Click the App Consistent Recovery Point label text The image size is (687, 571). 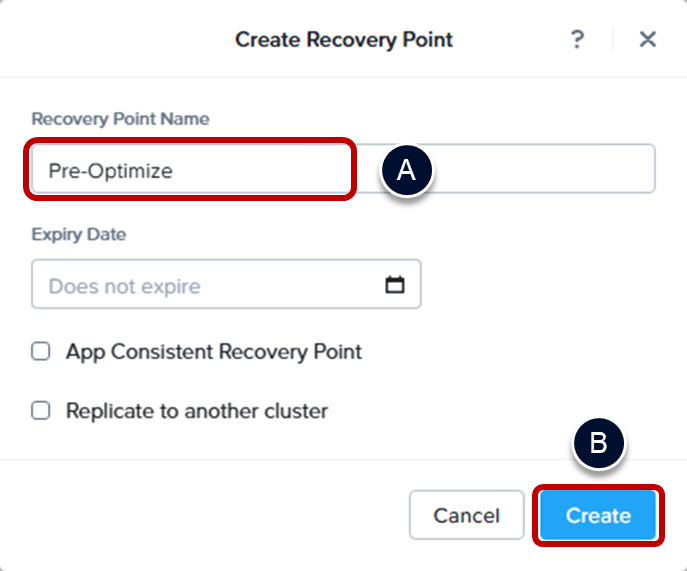pos(213,352)
